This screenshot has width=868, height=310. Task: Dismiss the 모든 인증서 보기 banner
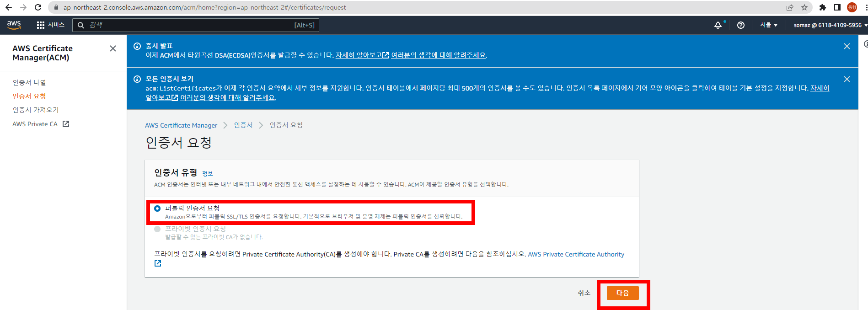point(847,79)
